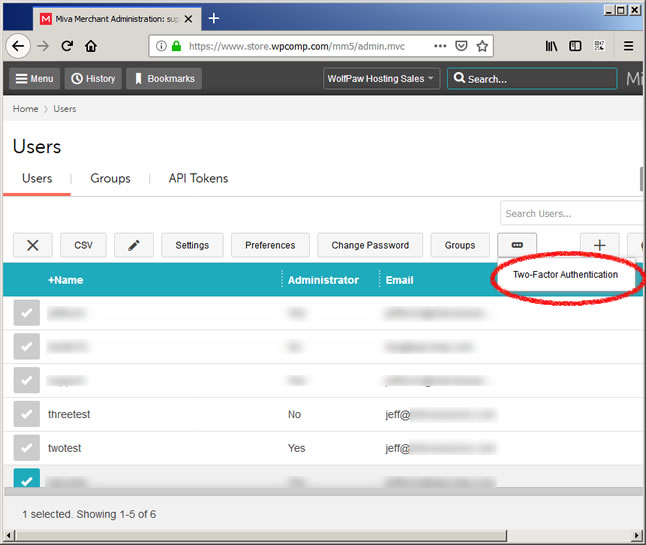The image size is (646, 545).
Task: Click the pencil edit user icon
Action: click(134, 245)
